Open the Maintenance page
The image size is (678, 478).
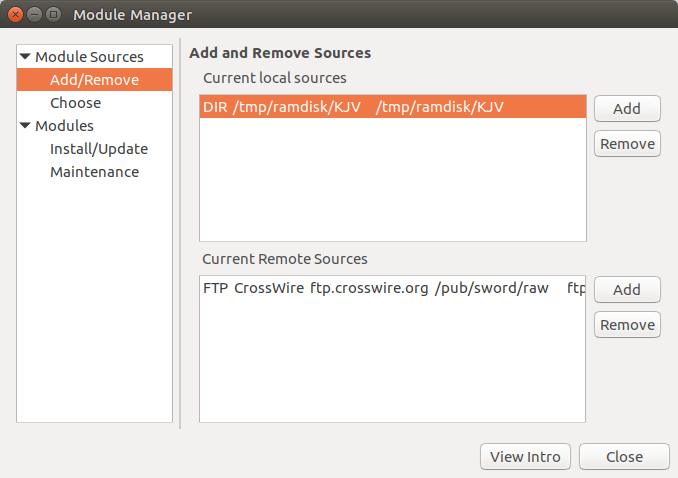(94, 172)
